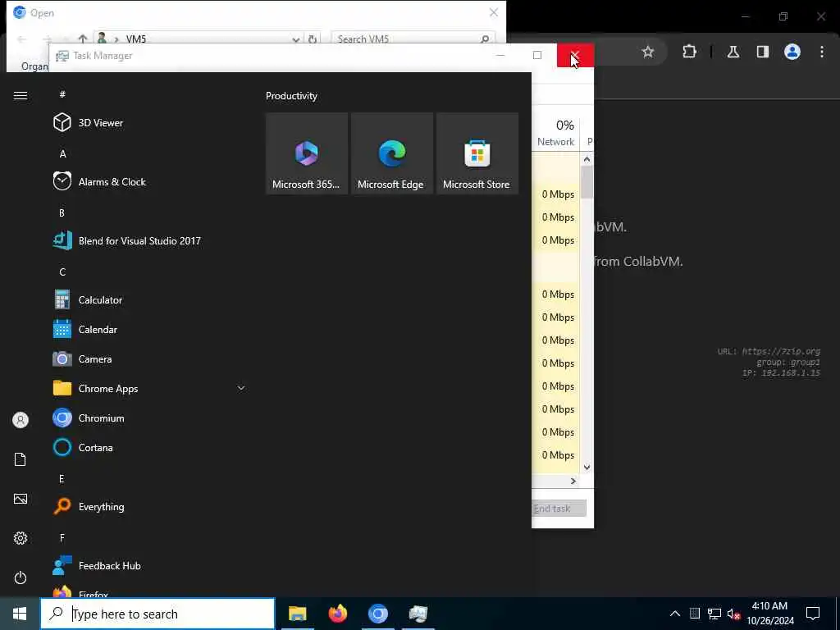Click Task Manager vertical scrollbar thumb

[587, 182]
